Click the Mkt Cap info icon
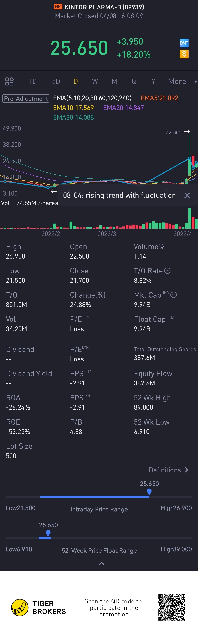 coord(174,295)
